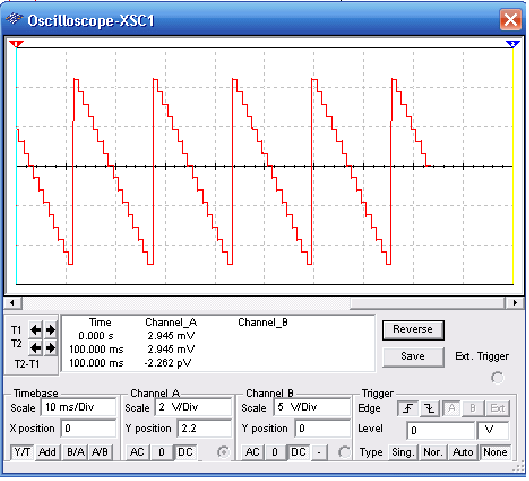The image size is (529, 481).
Task: Click the trigger Level input field
Action: [x=440, y=430]
